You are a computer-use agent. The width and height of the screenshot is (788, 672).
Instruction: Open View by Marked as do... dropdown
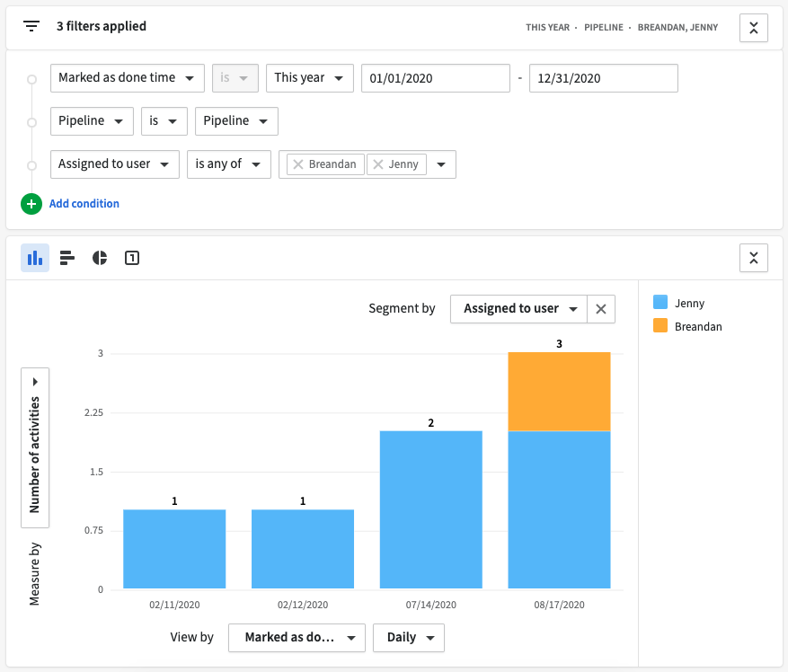pyautogui.click(x=297, y=638)
